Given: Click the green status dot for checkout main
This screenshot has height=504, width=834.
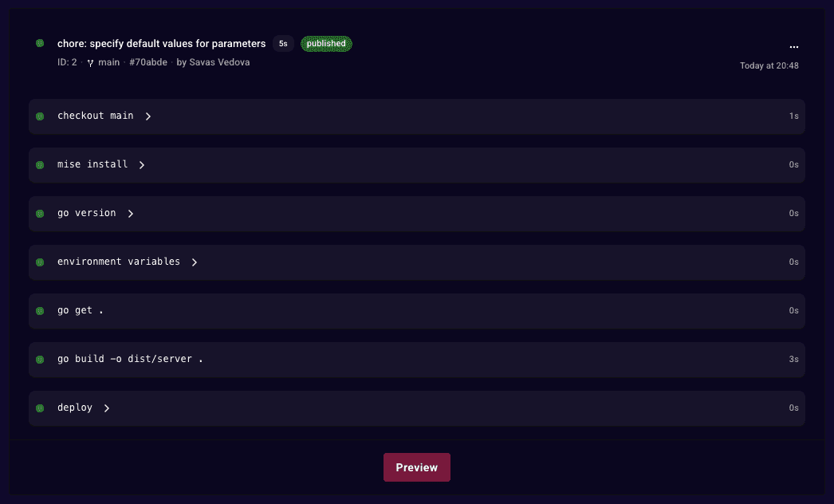Looking at the screenshot, I should [40, 116].
